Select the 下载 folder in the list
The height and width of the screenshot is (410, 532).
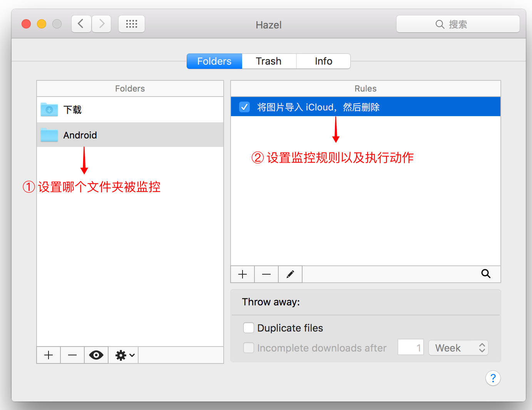(72, 110)
